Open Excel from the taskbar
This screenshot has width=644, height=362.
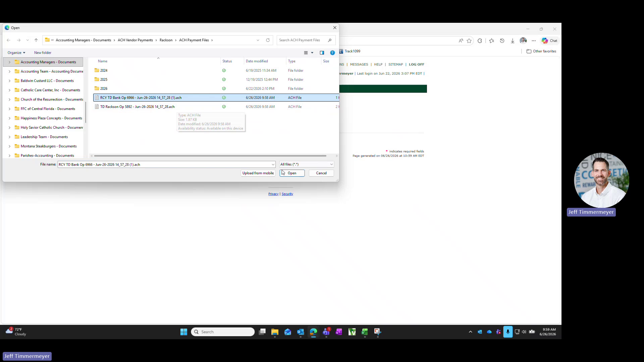(x=365, y=332)
